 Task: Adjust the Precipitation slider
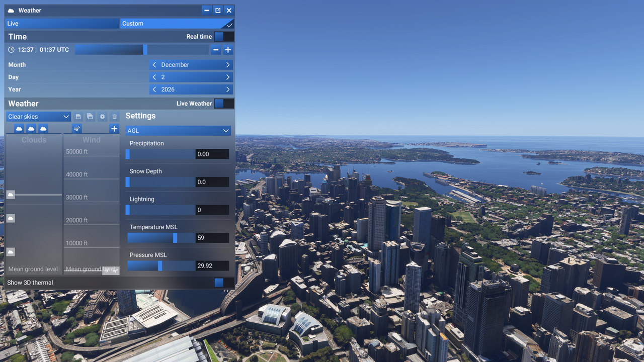tap(160, 154)
